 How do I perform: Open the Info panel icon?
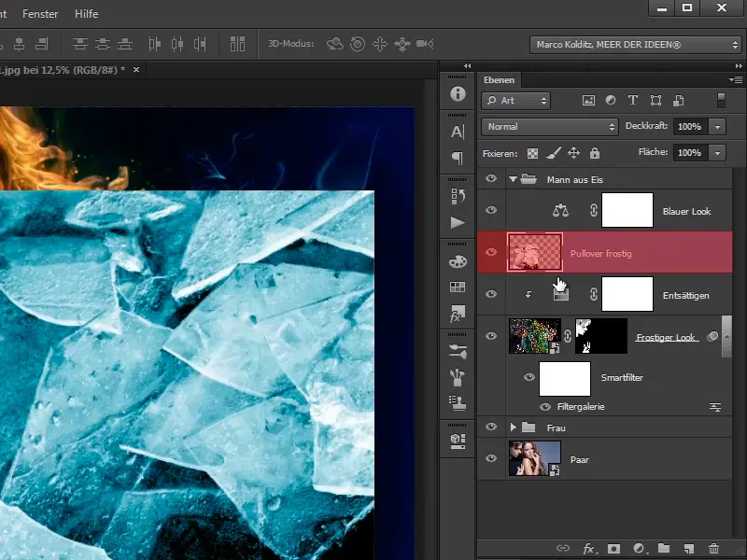click(x=458, y=94)
